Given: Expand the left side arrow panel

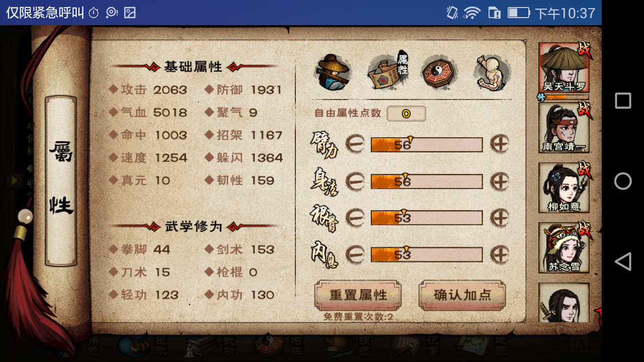Looking at the screenshot, I should point(14,180).
